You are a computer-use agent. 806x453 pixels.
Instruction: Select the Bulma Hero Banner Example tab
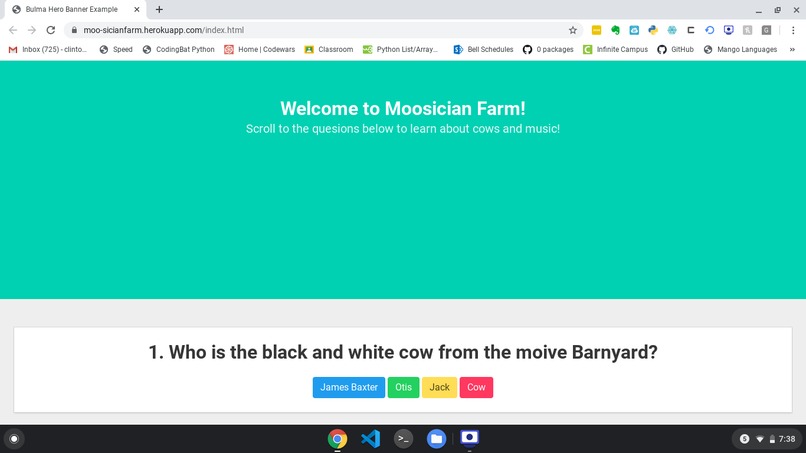click(75, 10)
